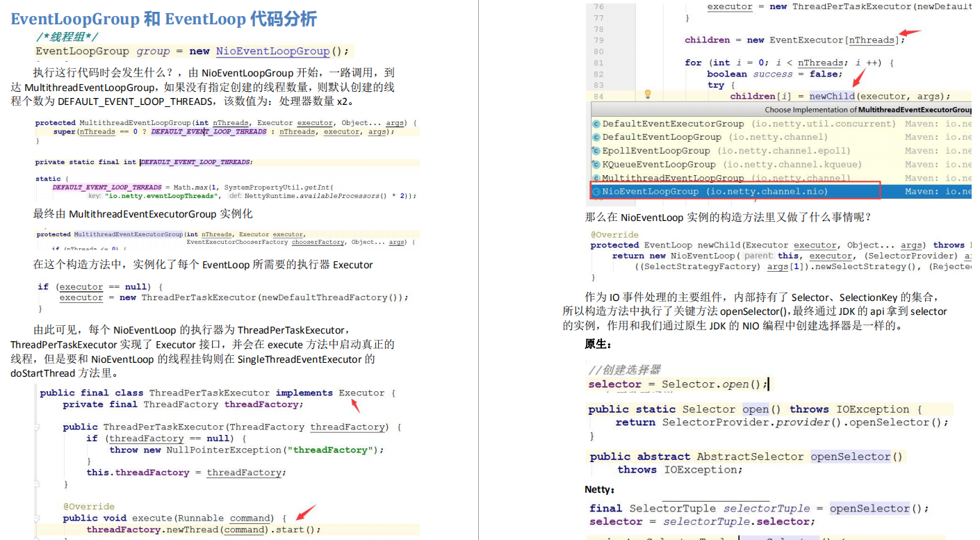Click the class icon beside KQueueEventLoopGroup

click(596, 165)
